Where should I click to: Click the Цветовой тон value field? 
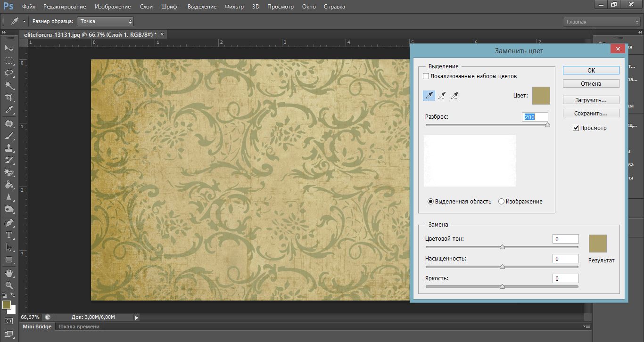[x=566, y=239]
